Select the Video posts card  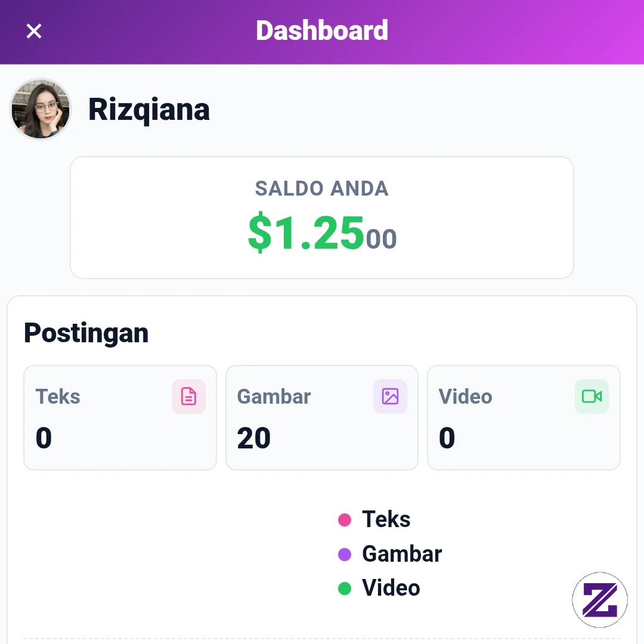pos(524,417)
